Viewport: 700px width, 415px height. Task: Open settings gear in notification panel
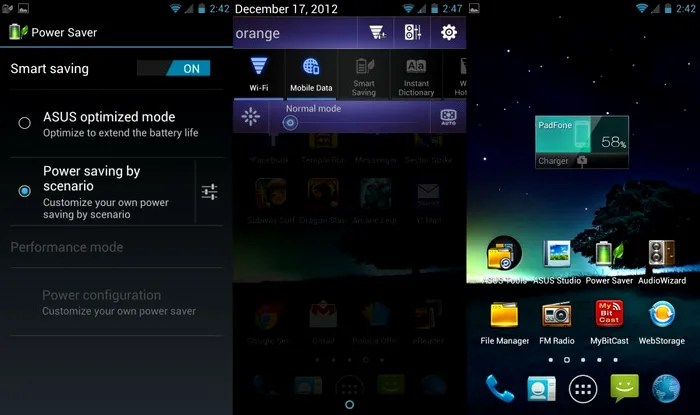[449, 32]
